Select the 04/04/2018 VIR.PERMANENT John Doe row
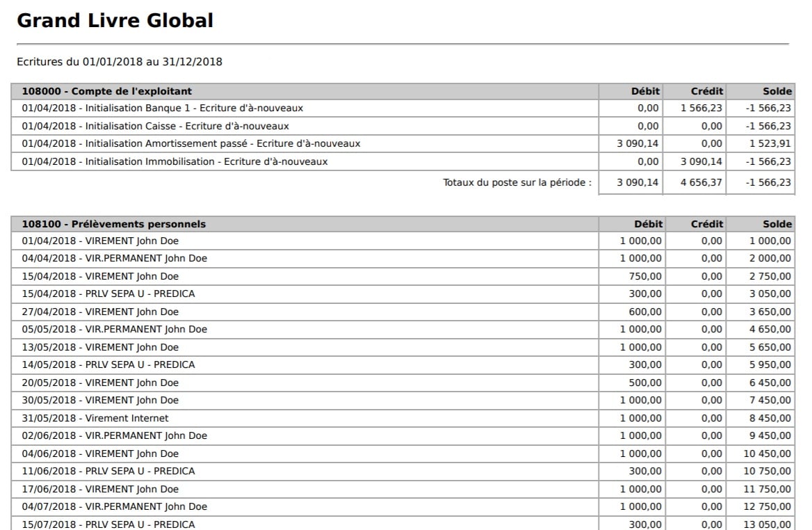This screenshot has width=812, height=530. (115, 259)
